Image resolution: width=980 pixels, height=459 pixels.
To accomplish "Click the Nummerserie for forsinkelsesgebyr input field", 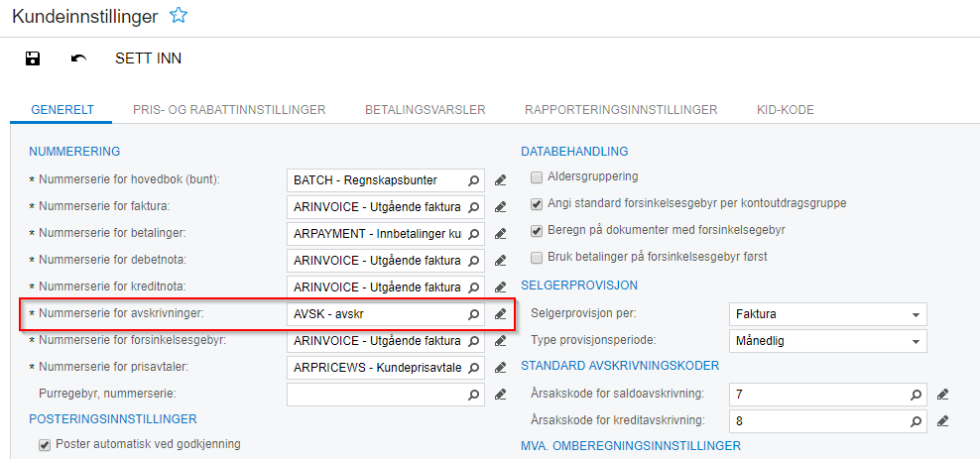I will point(386,341).
